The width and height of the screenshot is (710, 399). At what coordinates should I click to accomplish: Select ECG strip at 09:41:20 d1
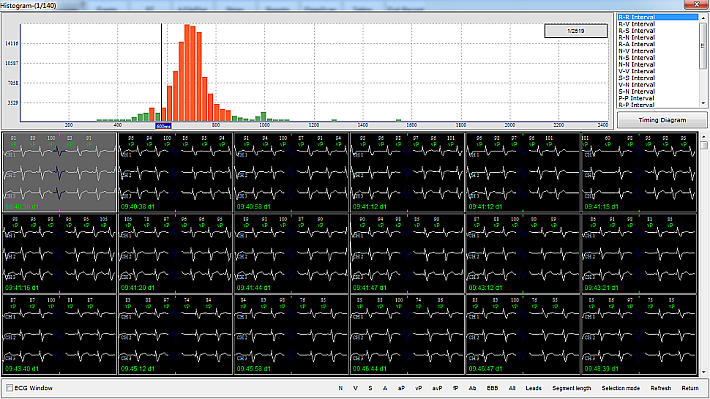click(x=175, y=254)
